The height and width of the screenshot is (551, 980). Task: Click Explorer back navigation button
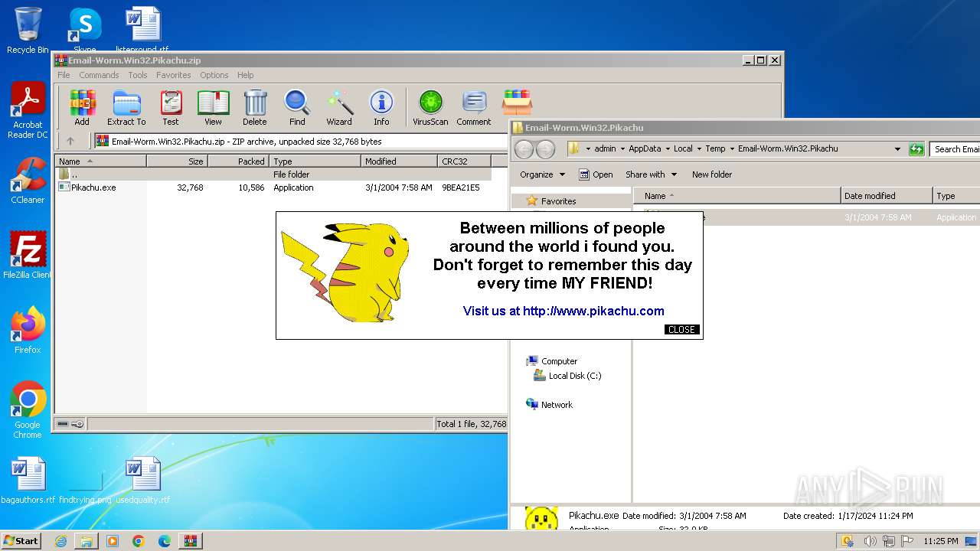tap(524, 149)
